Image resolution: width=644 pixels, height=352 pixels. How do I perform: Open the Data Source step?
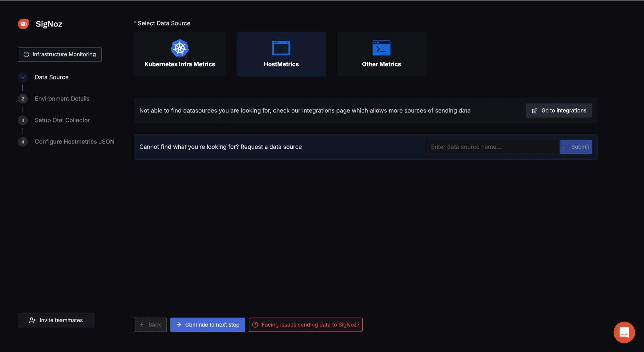pyautogui.click(x=52, y=77)
